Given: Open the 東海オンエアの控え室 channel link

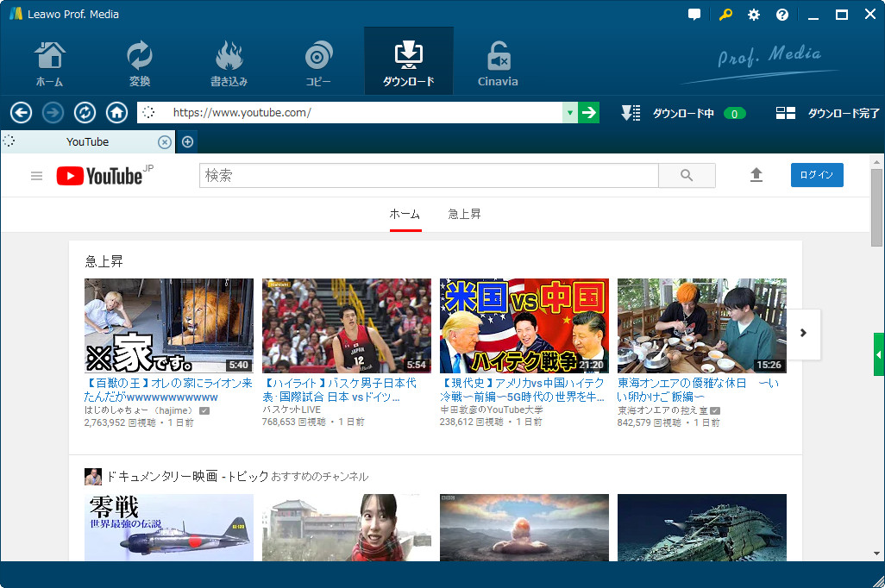Looking at the screenshot, I should (662, 410).
